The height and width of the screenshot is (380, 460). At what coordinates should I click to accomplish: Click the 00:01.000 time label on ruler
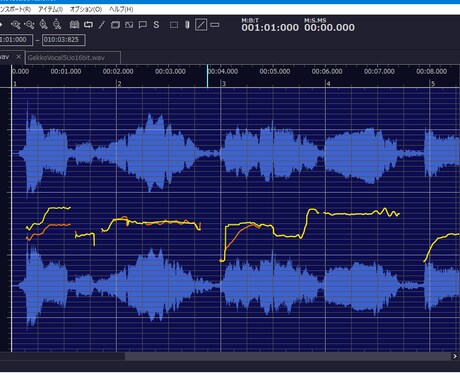pyautogui.click(x=66, y=71)
